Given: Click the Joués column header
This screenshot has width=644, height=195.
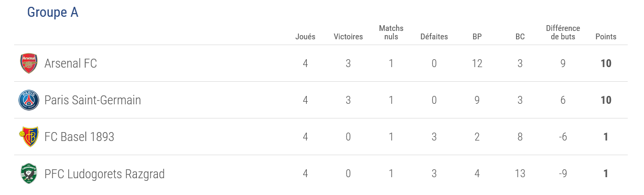Looking at the screenshot, I should (x=305, y=37).
